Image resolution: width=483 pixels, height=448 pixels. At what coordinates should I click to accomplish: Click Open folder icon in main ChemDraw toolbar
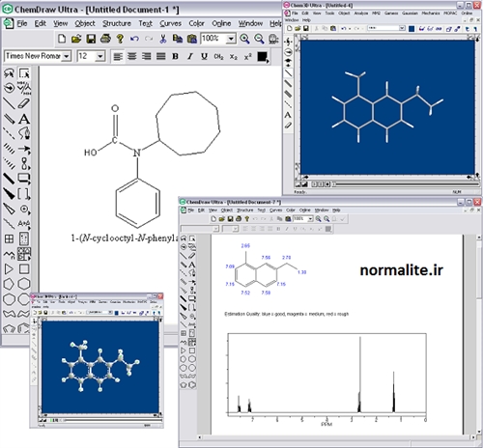pos(76,39)
